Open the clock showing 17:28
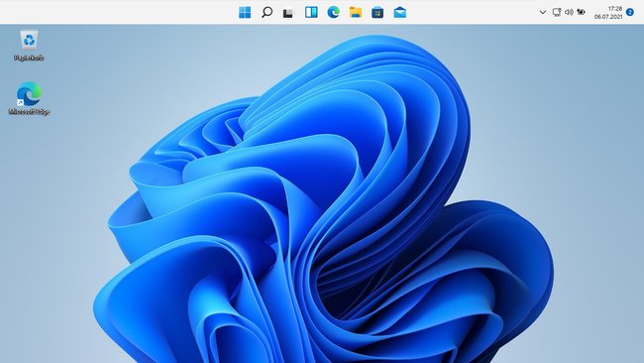 [615, 8]
